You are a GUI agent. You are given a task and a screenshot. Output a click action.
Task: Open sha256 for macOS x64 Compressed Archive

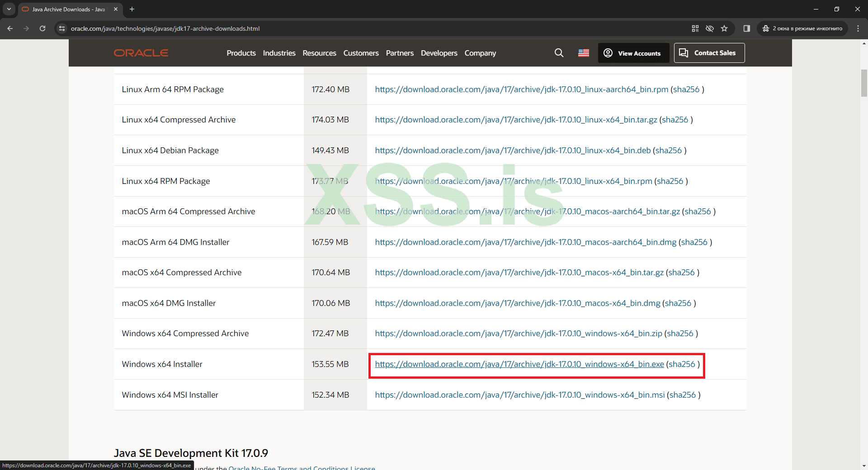point(682,273)
